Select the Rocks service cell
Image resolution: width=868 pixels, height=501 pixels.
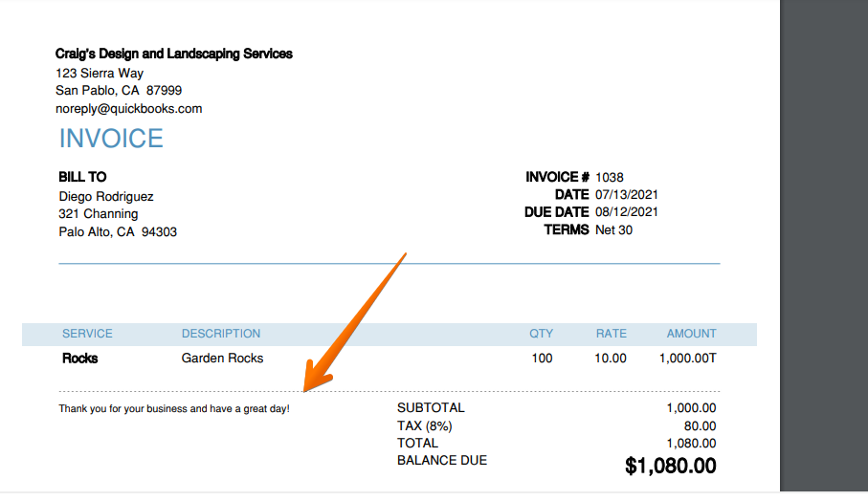(80, 359)
